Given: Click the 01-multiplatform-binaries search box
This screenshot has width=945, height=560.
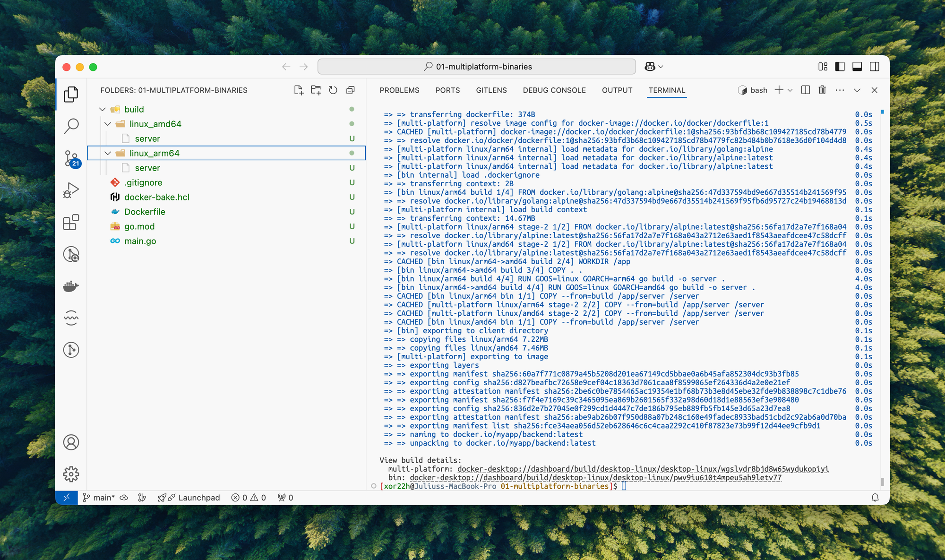Looking at the screenshot, I should [x=477, y=67].
